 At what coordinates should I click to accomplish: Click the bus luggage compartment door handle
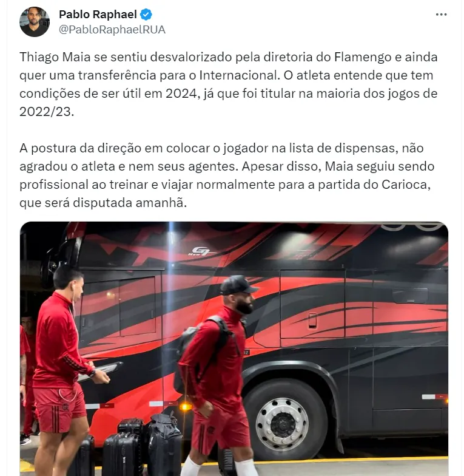(312, 321)
